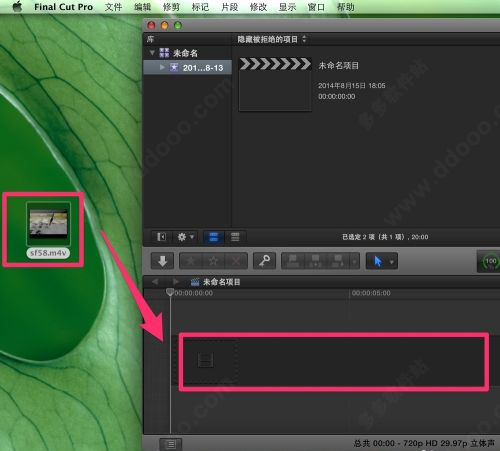500x451 pixels.
Task: Select the 未命名项目 project thumbnail
Action: click(x=275, y=84)
